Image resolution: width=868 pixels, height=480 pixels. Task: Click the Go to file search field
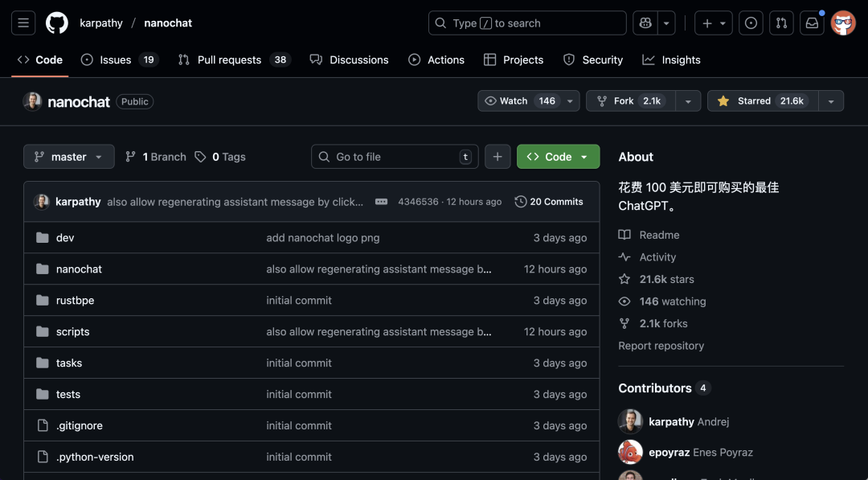(394, 157)
